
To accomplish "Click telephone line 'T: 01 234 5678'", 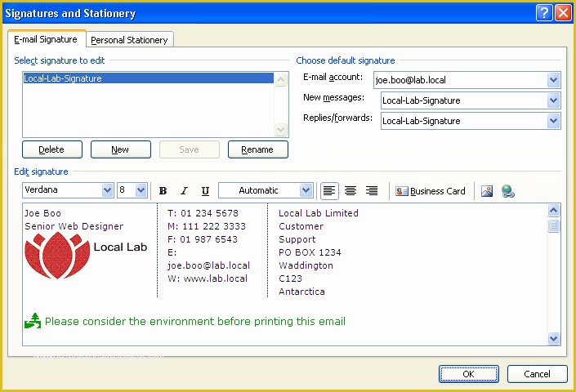I will point(203,213).
